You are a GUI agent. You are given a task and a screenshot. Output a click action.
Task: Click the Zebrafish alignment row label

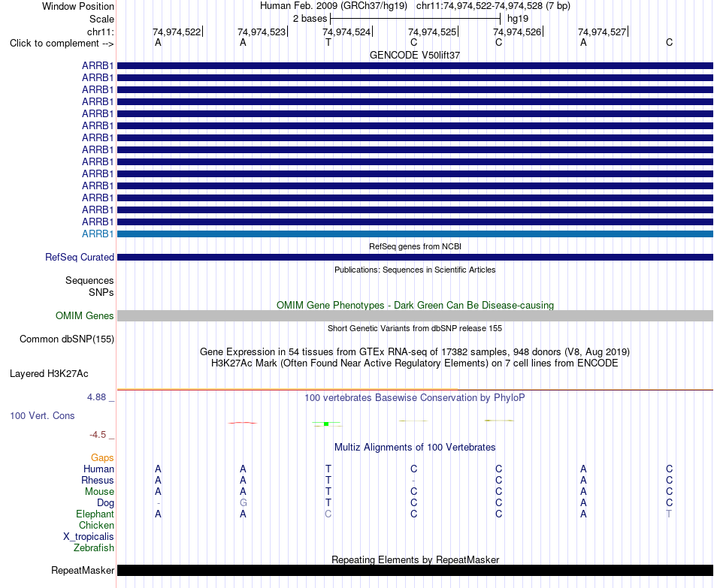point(94,548)
